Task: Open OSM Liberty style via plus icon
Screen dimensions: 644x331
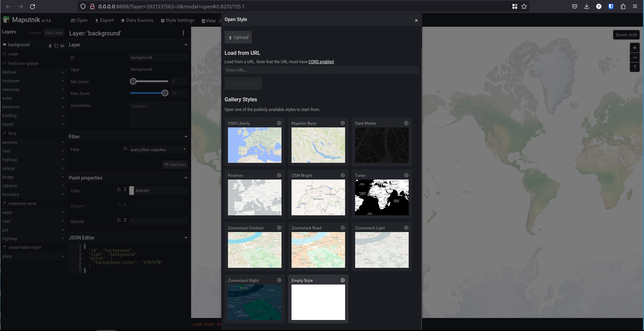Action: [279, 123]
